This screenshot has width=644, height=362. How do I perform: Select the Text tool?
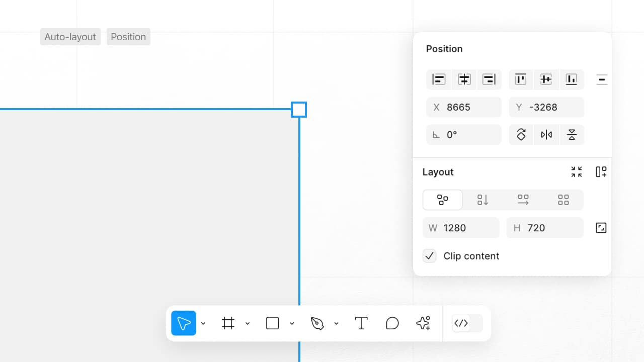tap(361, 323)
